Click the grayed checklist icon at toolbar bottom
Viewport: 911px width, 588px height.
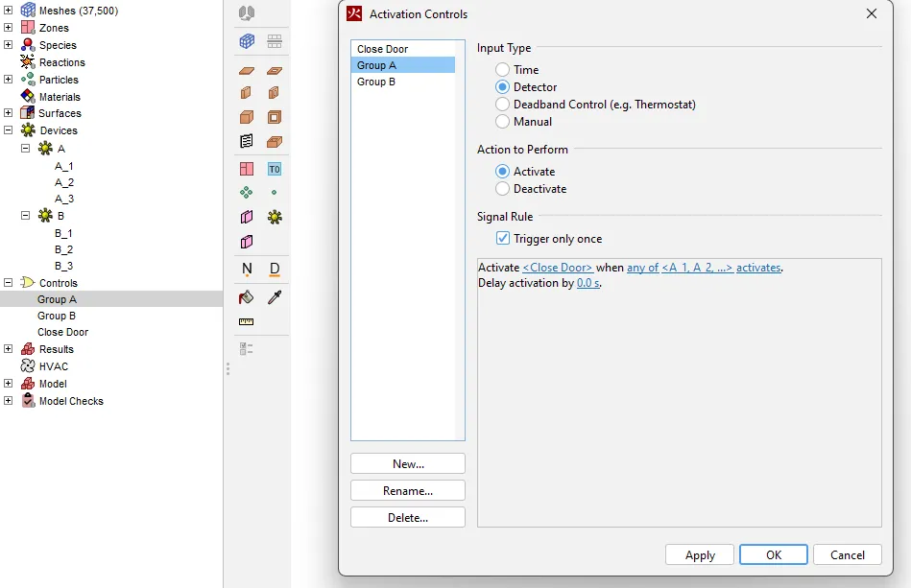247,349
